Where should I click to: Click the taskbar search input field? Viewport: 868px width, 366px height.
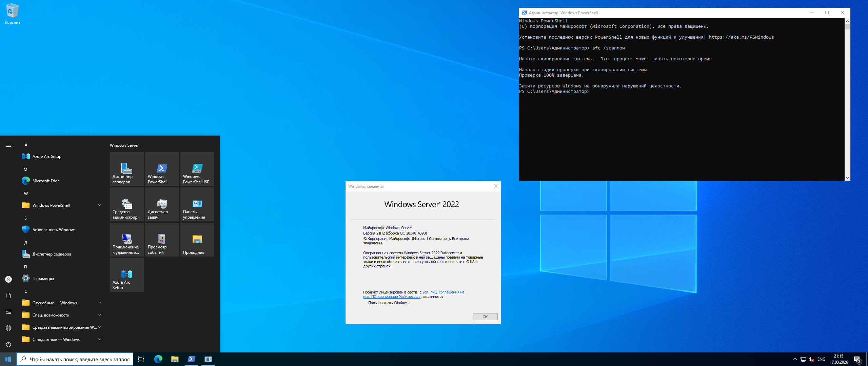click(79, 359)
